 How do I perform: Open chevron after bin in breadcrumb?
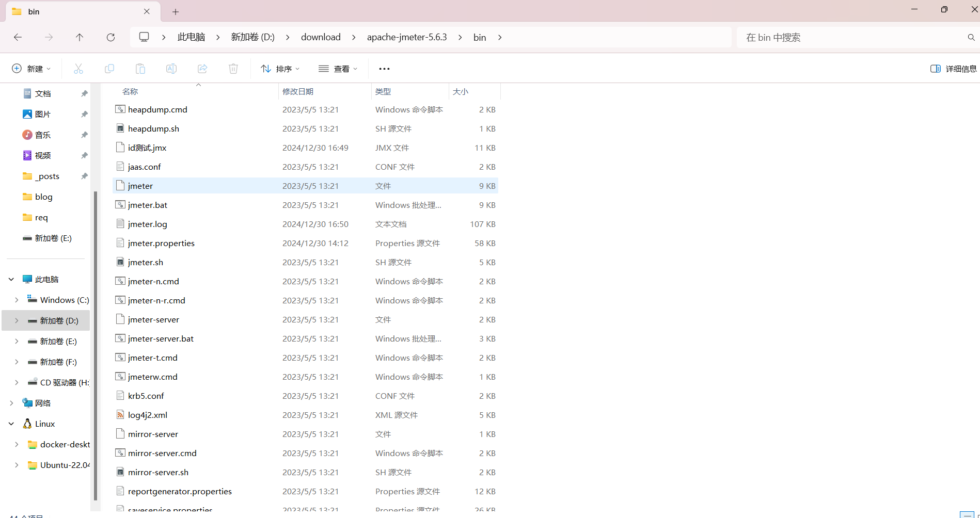(x=500, y=37)
